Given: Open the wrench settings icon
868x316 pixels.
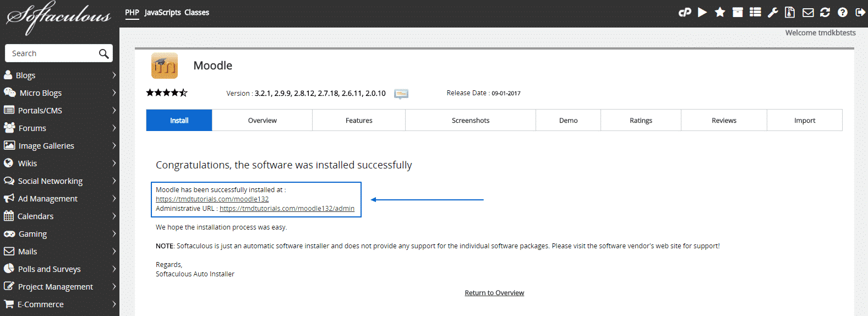Looking at the screenshot, I should click(773, 12).
